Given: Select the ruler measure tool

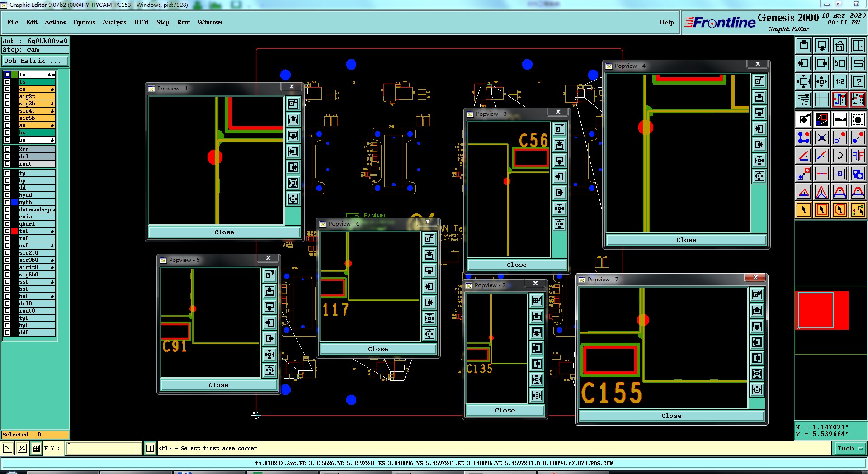Looking at the screenshot, I should point(840,119).
